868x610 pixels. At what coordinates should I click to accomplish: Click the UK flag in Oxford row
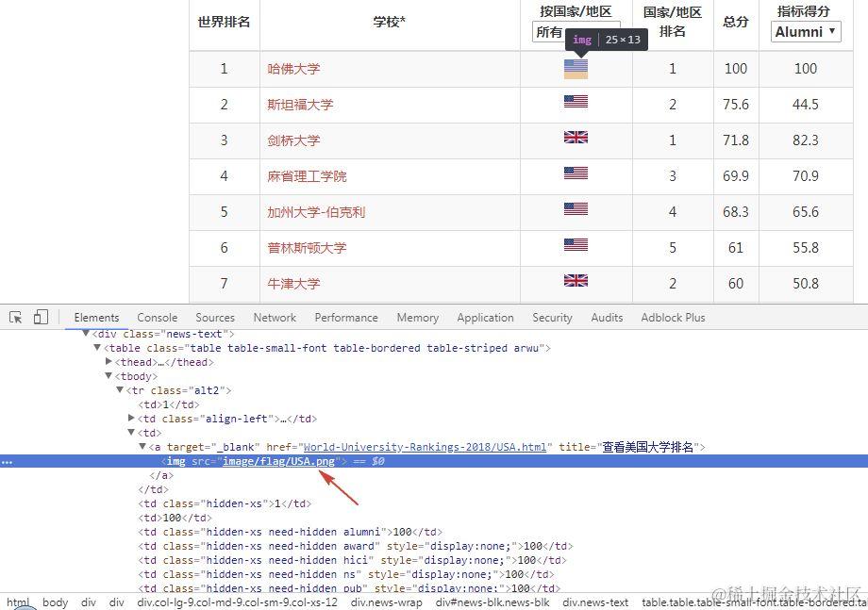pos(576,280)
